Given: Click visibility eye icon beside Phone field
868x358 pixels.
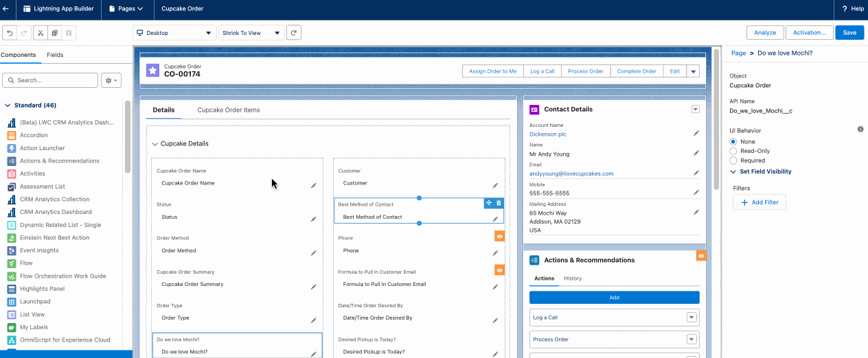Looking at the screenshot, I should click(x=500, y=236).
